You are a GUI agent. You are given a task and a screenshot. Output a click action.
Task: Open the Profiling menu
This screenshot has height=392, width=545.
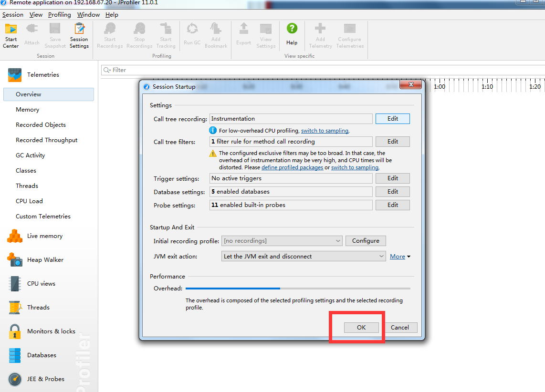60,15
